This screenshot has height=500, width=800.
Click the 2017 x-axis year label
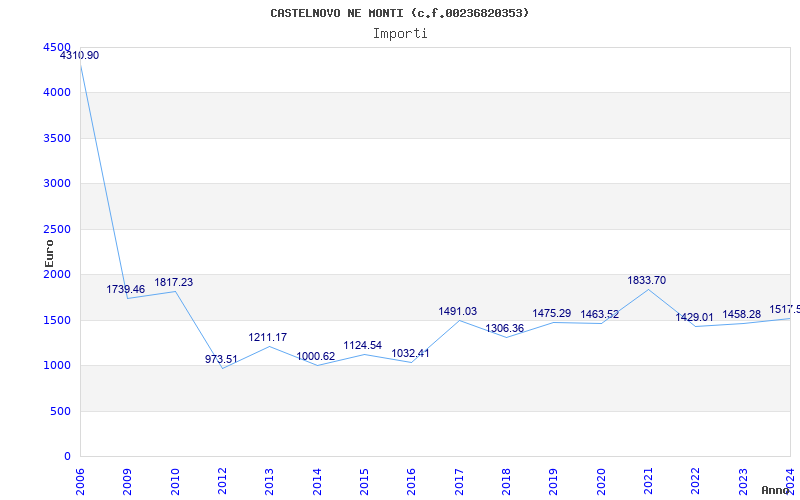click(459, 480)
